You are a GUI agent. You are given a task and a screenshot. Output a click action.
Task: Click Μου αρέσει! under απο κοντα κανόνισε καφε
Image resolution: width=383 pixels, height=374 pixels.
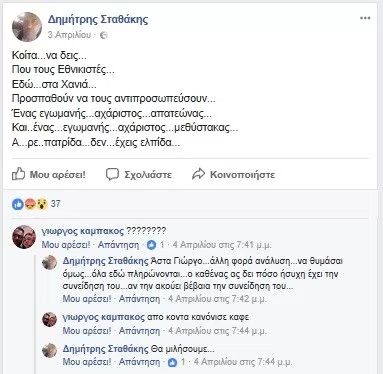pyautogui.click(x=87, y=330)
